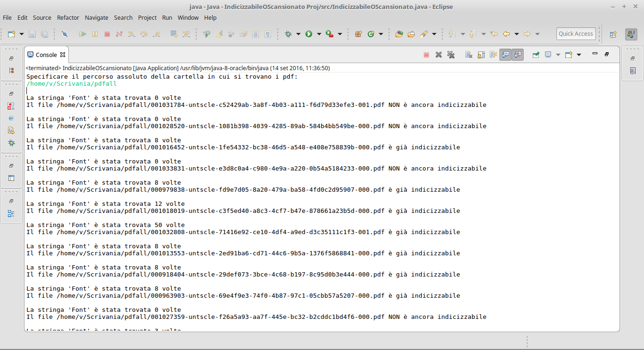
Task: Close the Console view tab
Action: pyautogui.click(x=63, y=55)
